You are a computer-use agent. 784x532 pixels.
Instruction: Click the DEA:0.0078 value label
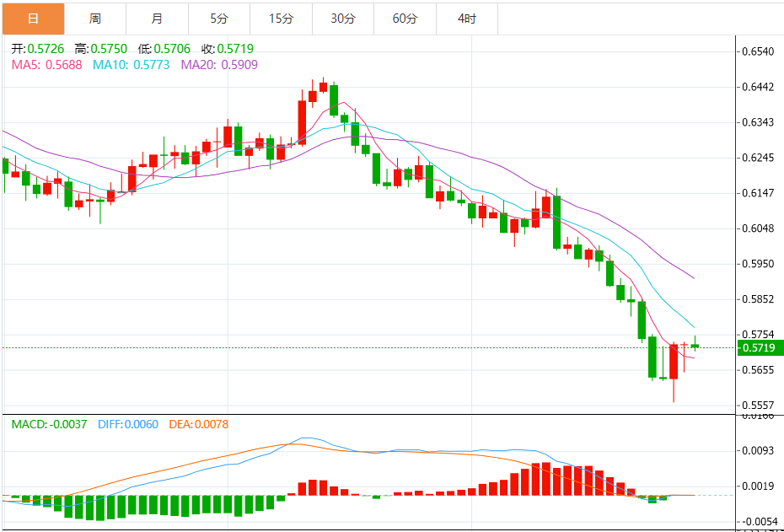coord(199,424)
